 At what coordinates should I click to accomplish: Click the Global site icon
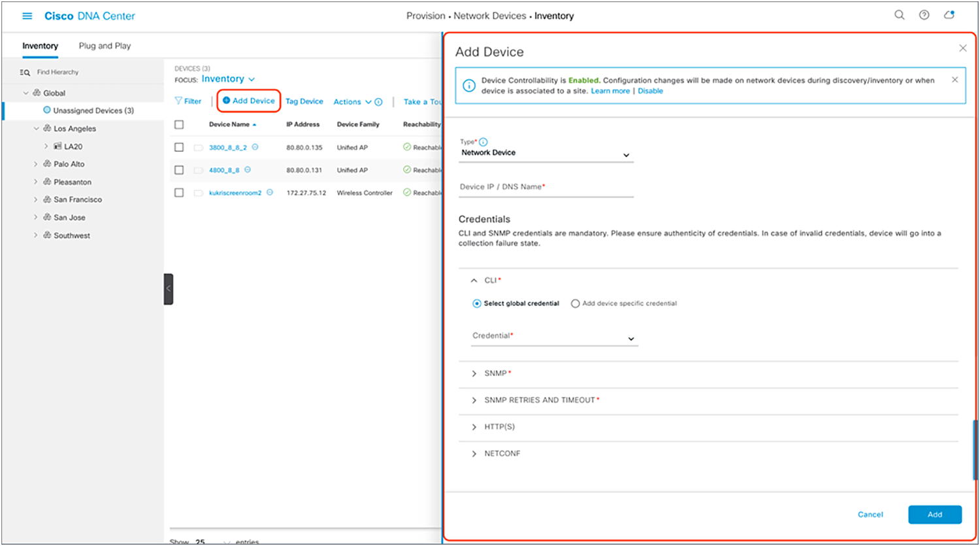pyautogui.click(x=37, y=93)
